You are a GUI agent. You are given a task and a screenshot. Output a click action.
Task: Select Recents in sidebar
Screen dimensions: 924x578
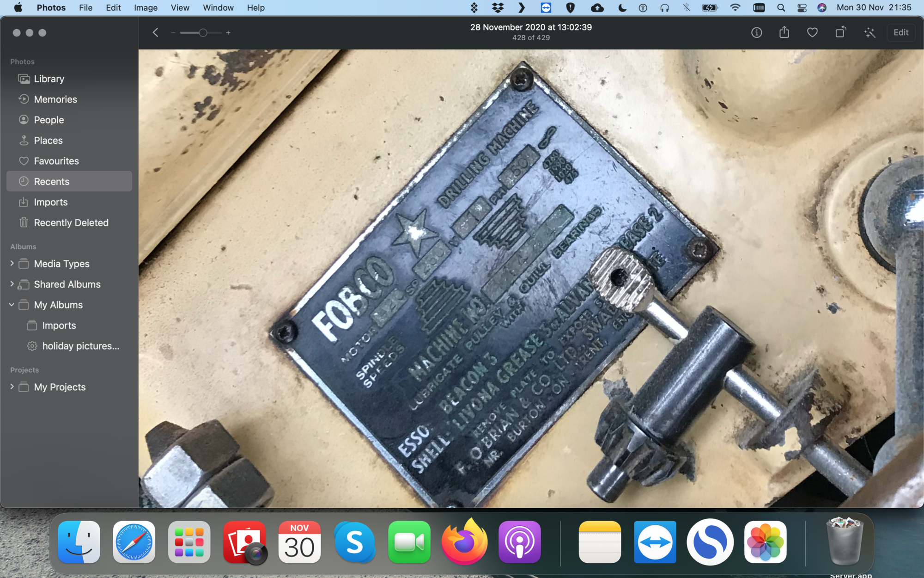(x=69, y=181)
